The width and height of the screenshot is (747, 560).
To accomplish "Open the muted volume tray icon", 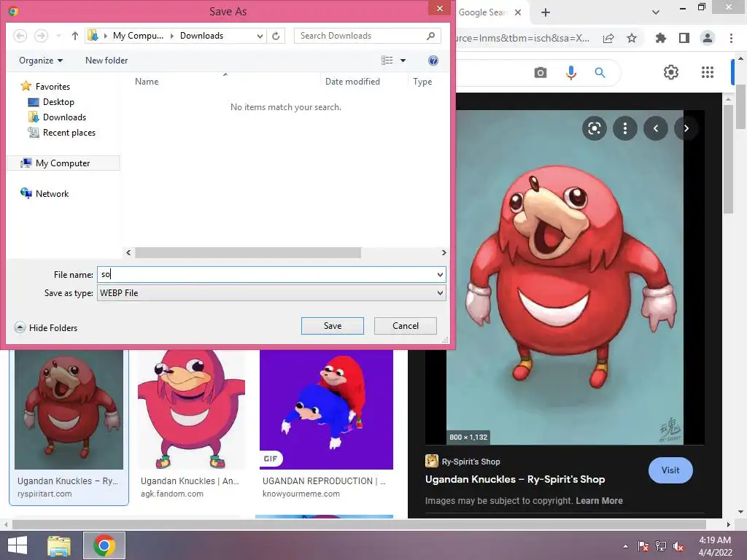I will click(x=678, y=545).
